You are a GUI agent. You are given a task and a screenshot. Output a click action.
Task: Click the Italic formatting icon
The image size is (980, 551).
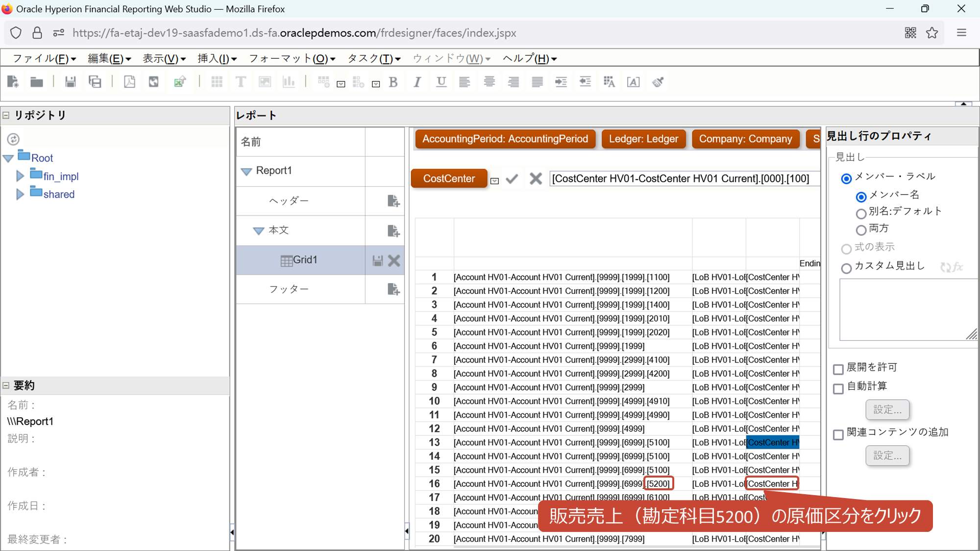417,82
